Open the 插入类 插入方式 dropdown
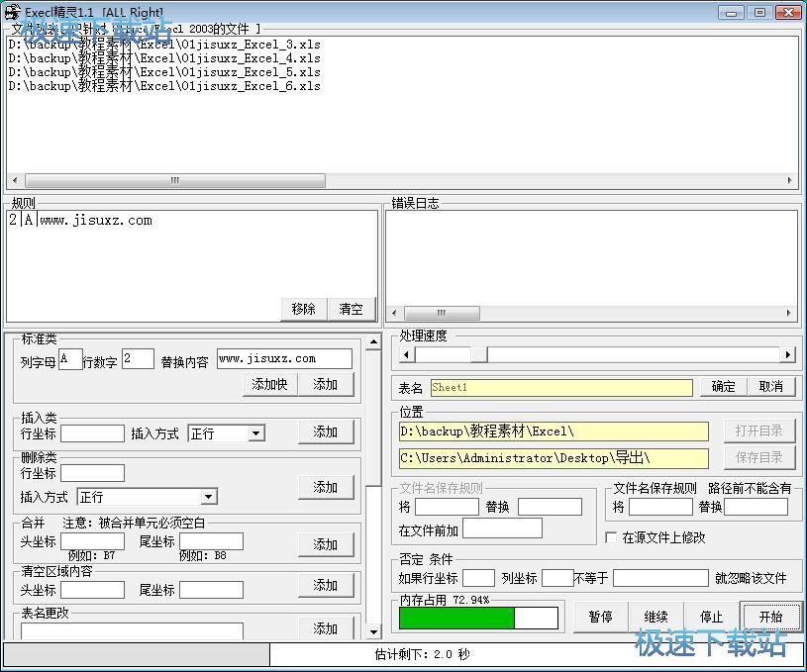This screenshot has height=672, width=807. pyautogui.click(x=255, y=433)
